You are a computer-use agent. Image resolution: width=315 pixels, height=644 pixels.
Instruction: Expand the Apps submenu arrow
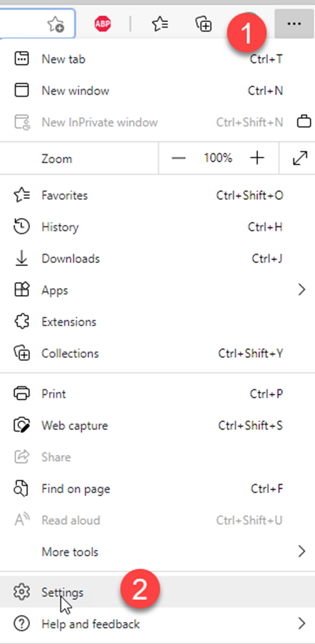302,290
